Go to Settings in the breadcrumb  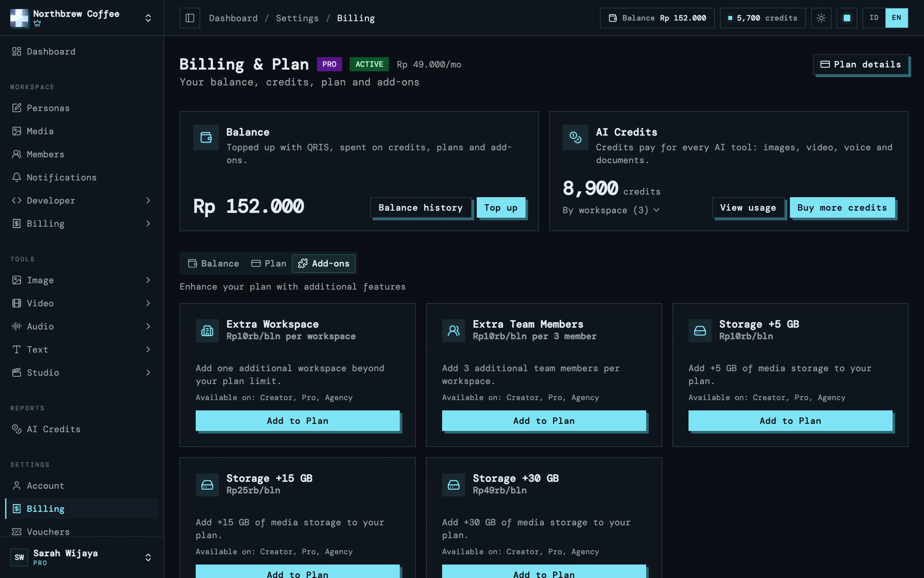pyautogui.click(x=297, y=18)
